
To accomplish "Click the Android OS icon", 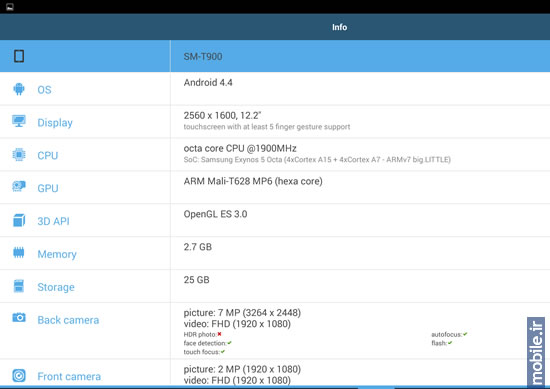I will pos(19,89).
